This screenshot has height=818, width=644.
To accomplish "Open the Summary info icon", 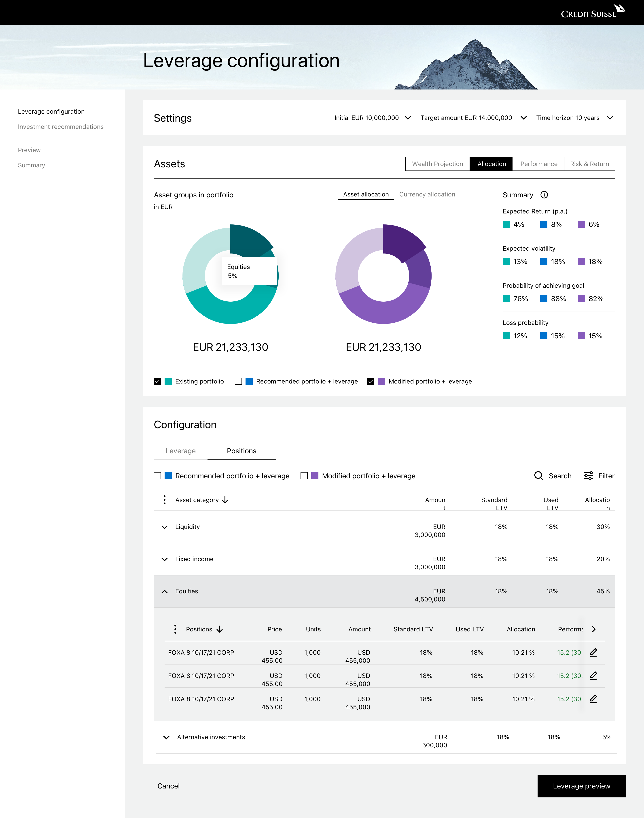I will click(x=544, y=195).
